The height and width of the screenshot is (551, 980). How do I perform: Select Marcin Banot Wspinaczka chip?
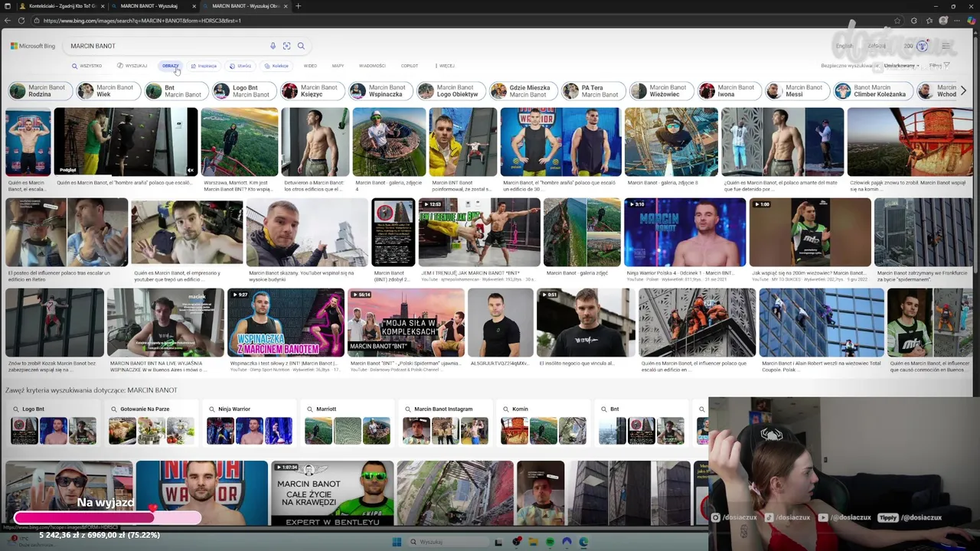tap(379, 91)
